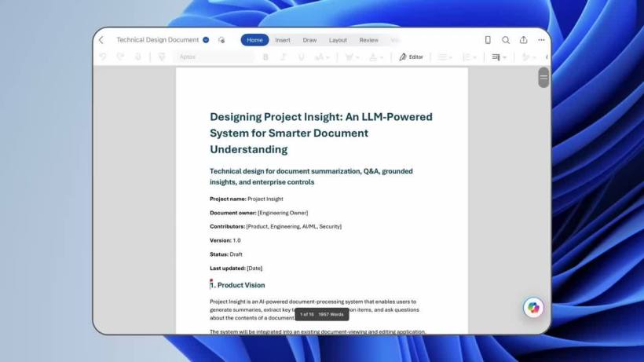
Task: Toggle mobile view with the phone icon
Action: click(488, 40)
